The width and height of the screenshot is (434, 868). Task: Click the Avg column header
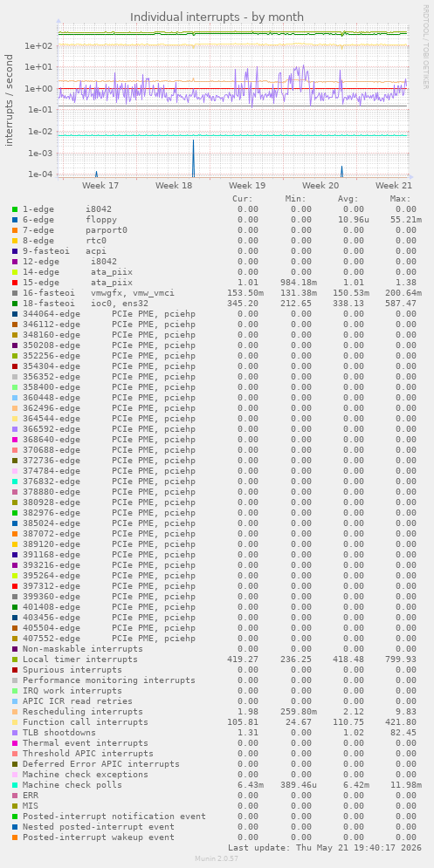[x=348, y=199]
